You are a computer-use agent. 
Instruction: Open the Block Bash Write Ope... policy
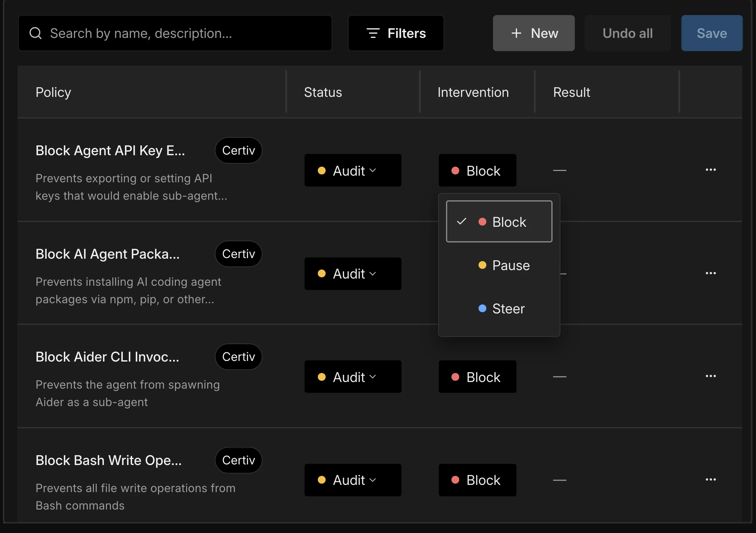(109, 460)
